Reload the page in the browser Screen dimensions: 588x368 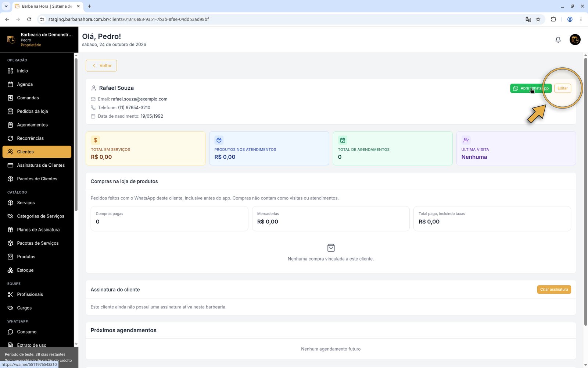click(29, 19)
